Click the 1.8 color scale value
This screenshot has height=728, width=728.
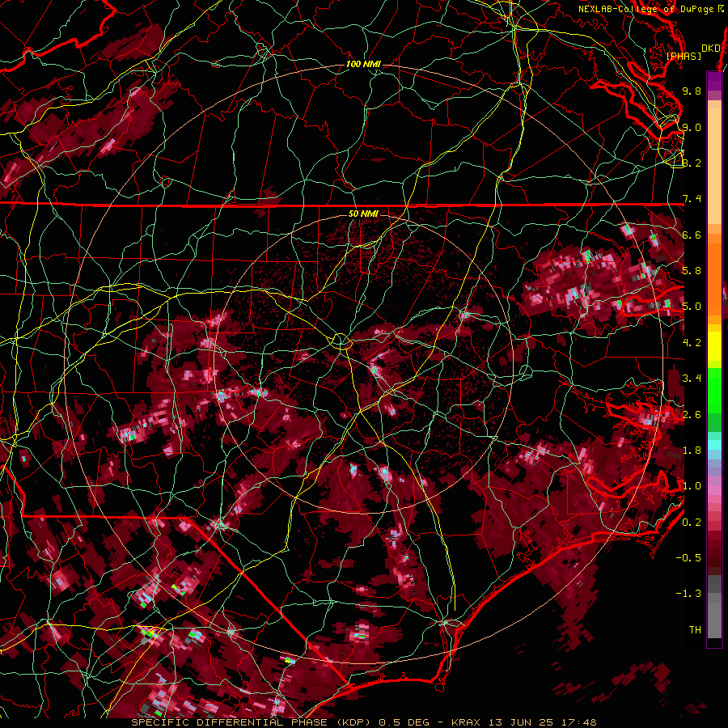pyautogui.click(x=692, y=451)
